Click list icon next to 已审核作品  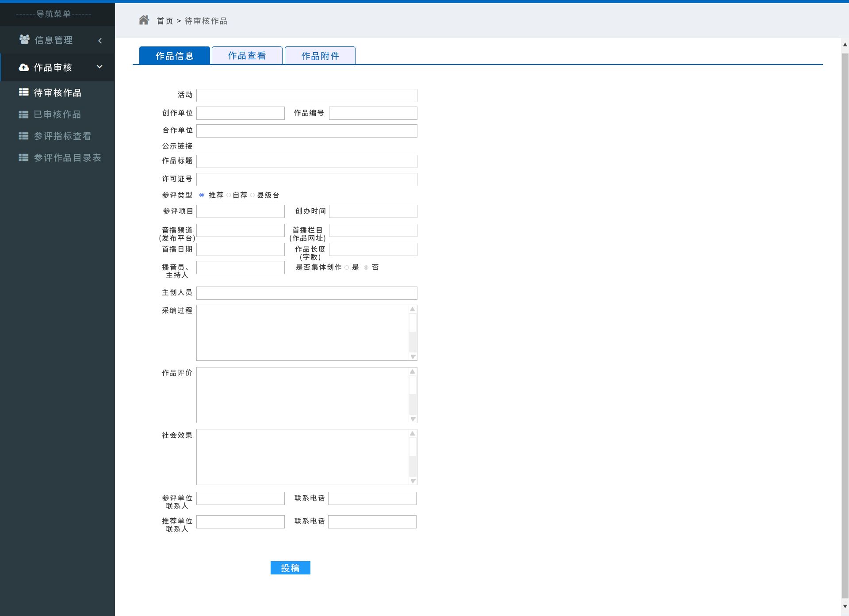23,114
